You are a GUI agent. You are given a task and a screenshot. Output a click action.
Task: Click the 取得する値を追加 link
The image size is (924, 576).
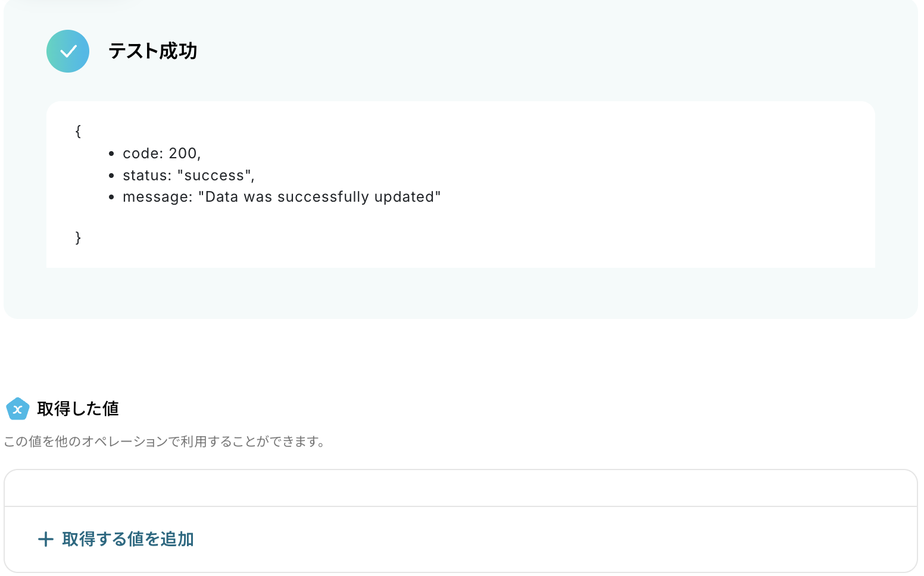[x=127, y=539]
